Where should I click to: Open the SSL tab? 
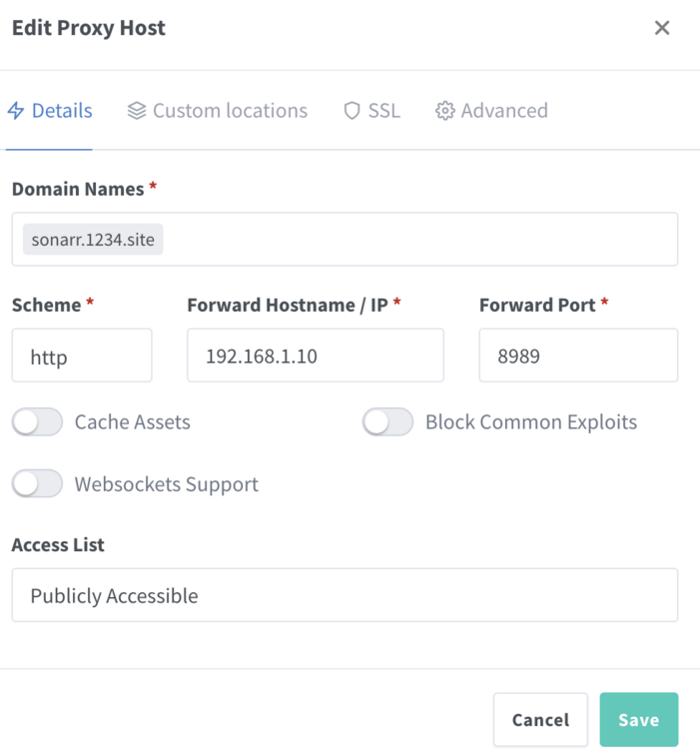click(x=371, y=110)
